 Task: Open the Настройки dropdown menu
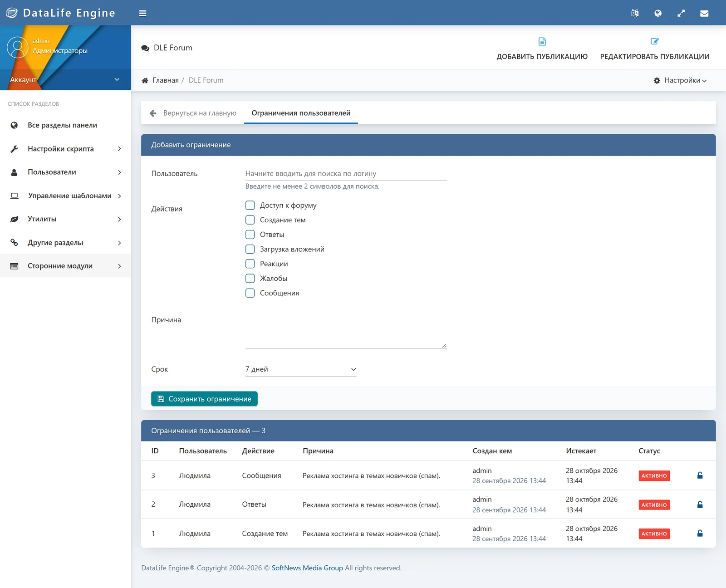point(680,80)
